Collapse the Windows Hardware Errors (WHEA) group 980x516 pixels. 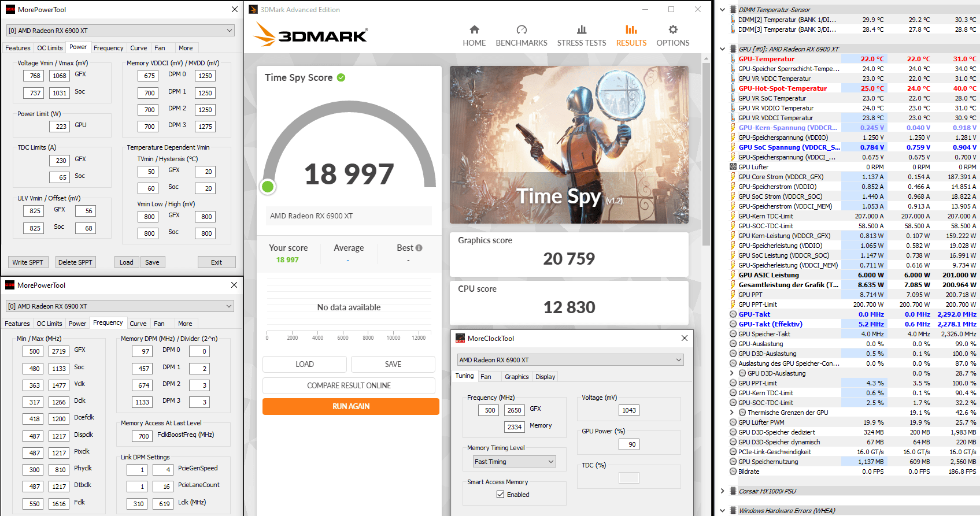(x=723, y=511)
